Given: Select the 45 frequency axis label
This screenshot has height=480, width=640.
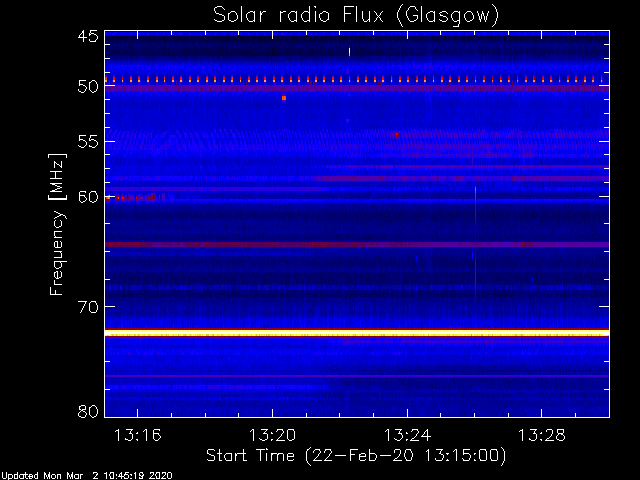Looking at the screenshot, I should [88, 36].
